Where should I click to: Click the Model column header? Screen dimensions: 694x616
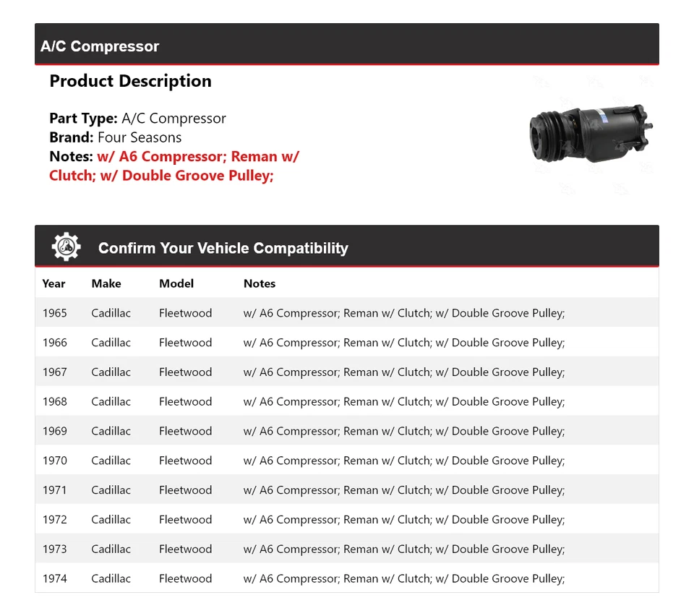(176, 283)
